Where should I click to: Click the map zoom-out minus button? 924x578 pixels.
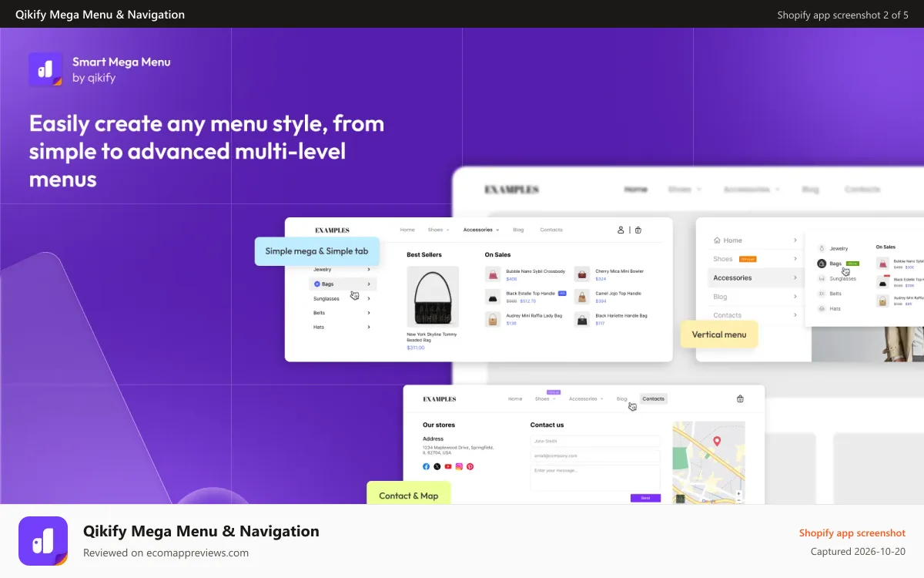(739, 499)
